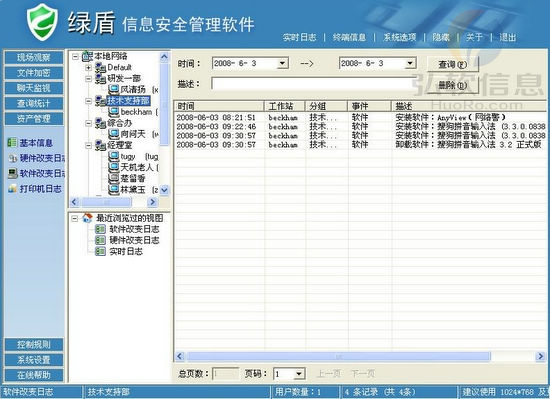Open 软件改变日志 sidebar icon
The height and width of the screenshot is (399, 550).
coord(13,173)
